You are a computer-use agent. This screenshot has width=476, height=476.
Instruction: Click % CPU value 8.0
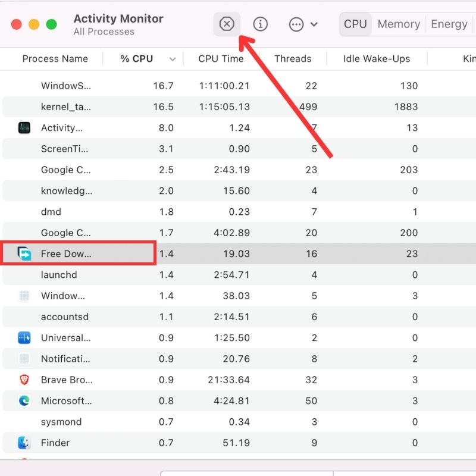pos(166,128)
